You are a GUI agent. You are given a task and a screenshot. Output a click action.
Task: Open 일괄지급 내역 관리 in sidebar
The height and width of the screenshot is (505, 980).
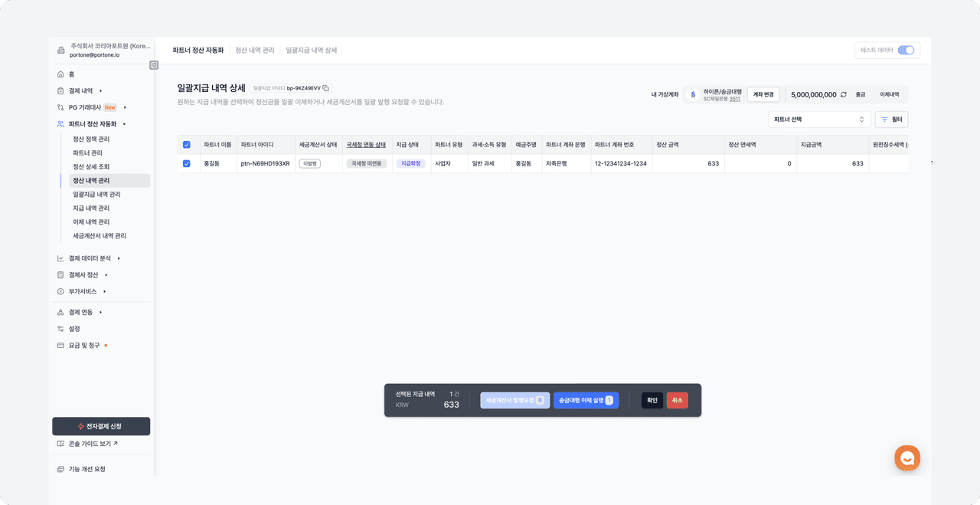coord(96,195)
